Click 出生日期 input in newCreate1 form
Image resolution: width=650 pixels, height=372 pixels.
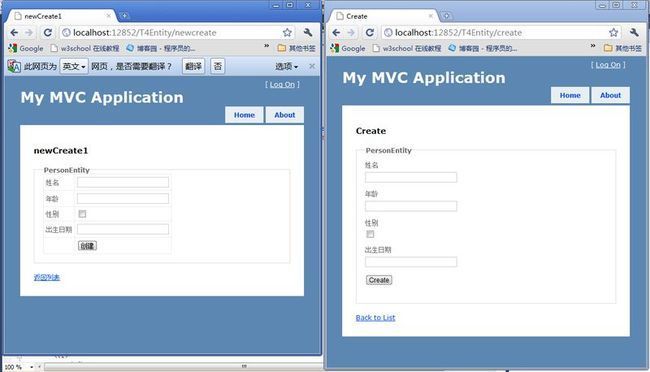[123, 229]
